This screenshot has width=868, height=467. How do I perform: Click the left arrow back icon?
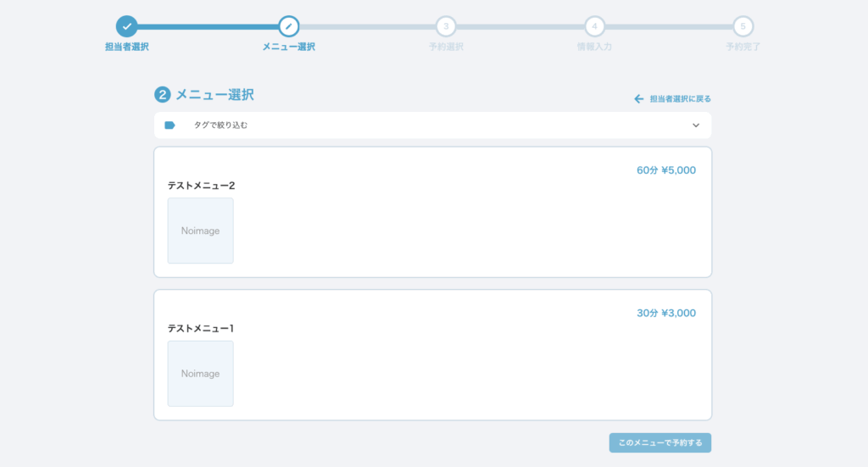click(x=639, y=99)
